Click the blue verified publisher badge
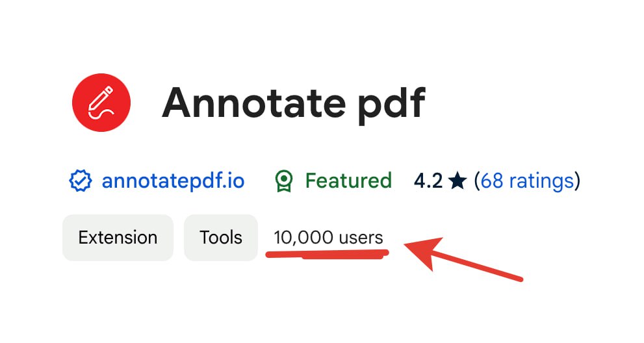 81,181
